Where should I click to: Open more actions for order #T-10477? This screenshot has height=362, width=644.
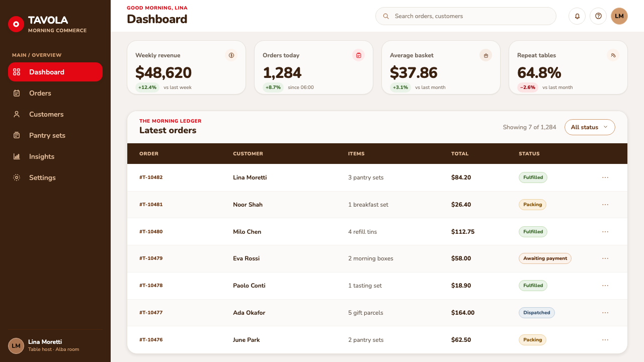point(605,313)
